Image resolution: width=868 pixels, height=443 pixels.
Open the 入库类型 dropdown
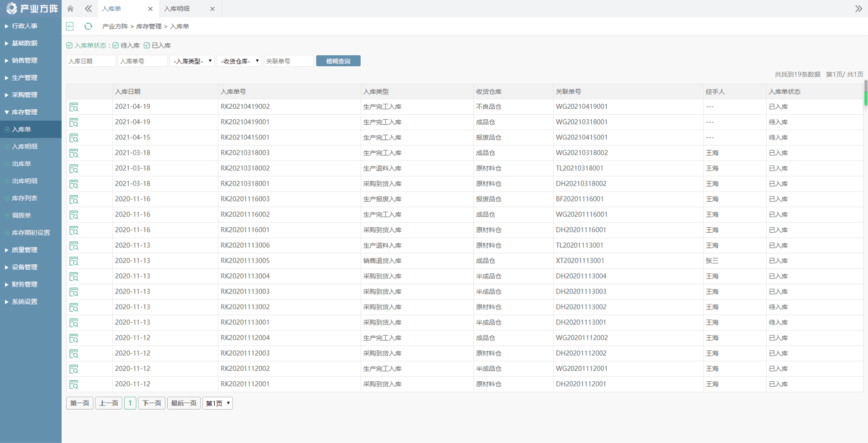[x=192, y=61]
